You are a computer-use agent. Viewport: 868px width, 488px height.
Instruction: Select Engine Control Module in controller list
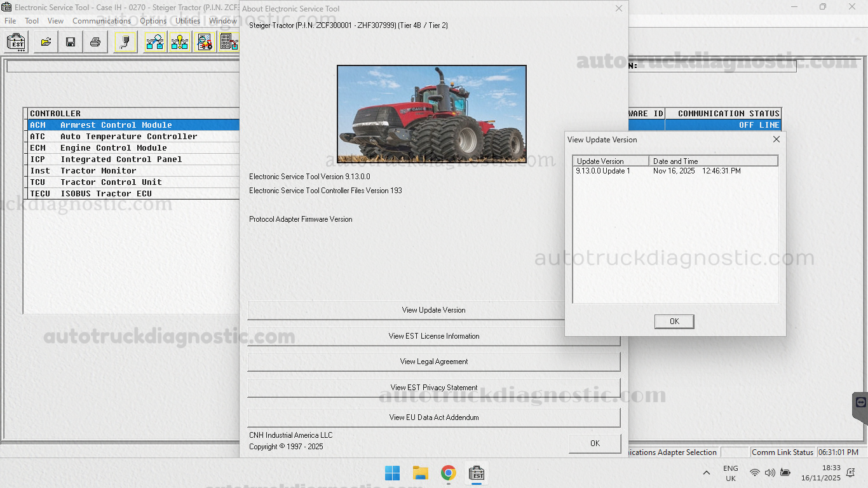tap(113, 148)
